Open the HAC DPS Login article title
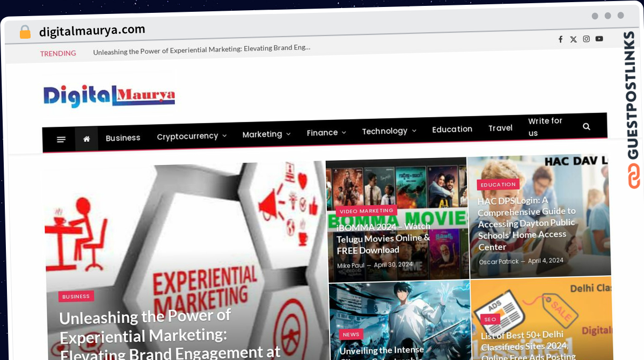Screen dimensions: 644x360 pyautogui.click(x=526, y=224)
